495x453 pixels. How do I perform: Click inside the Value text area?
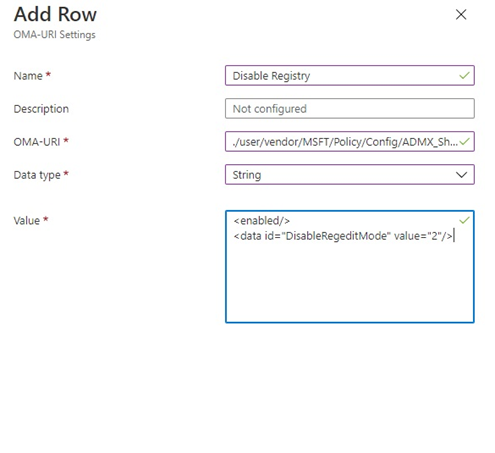coord(349,267)
